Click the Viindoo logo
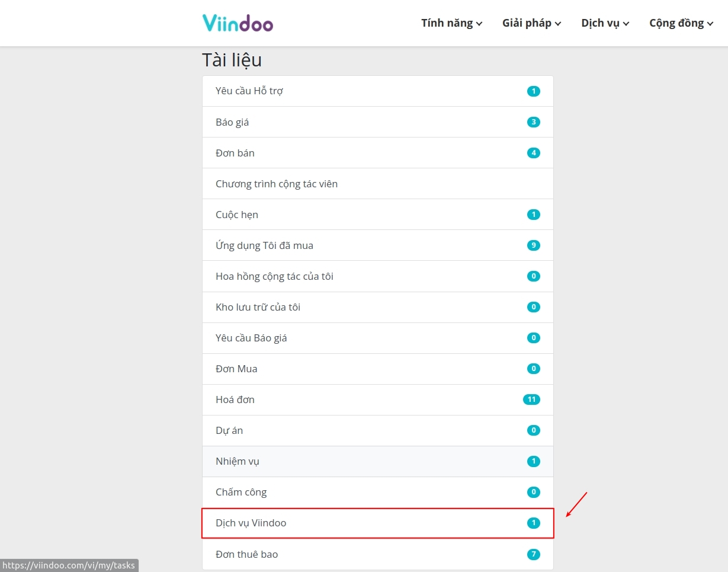728x572 pixels. 238,23
